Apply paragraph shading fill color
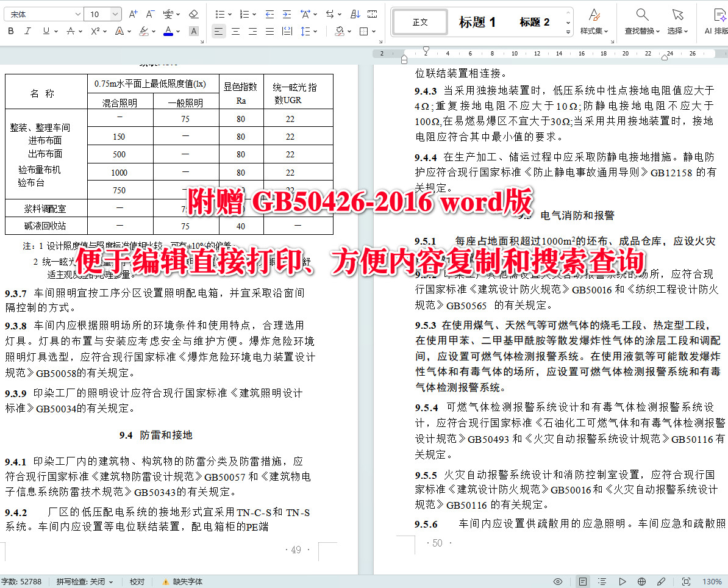This screenshot has height=588, width=728. click(x=340, y=31)
